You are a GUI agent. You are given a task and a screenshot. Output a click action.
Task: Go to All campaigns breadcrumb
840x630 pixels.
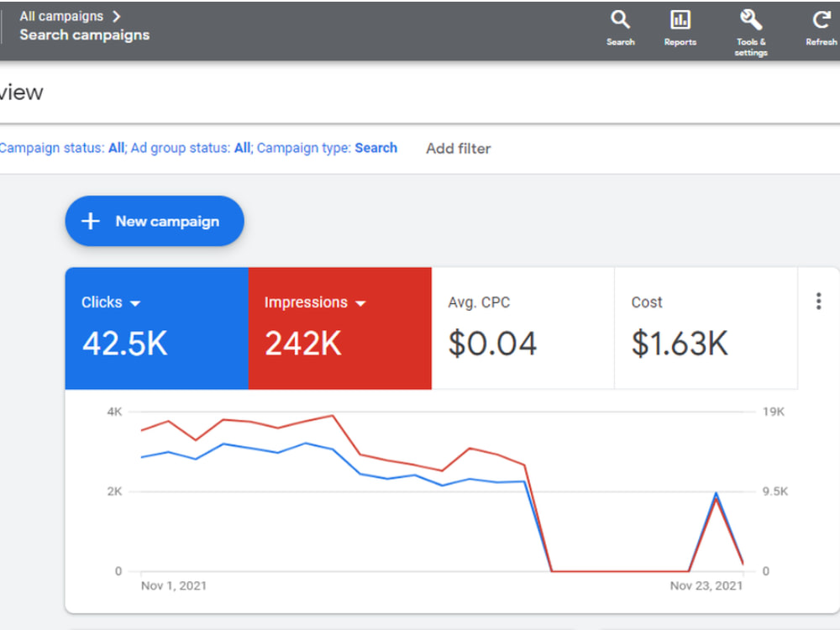pyautogui.click(x=61, y=17)
